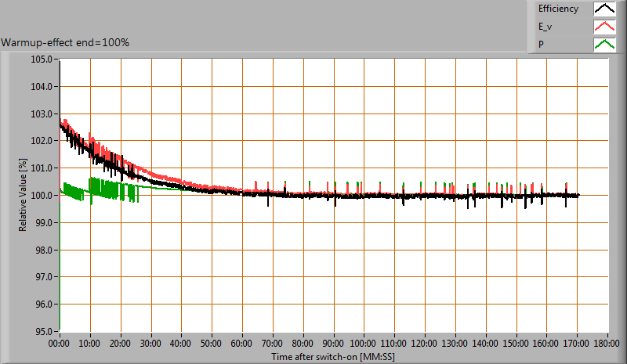Click the Warmup-effect end=100% text
627x364 pixels.
click(65, 42)
